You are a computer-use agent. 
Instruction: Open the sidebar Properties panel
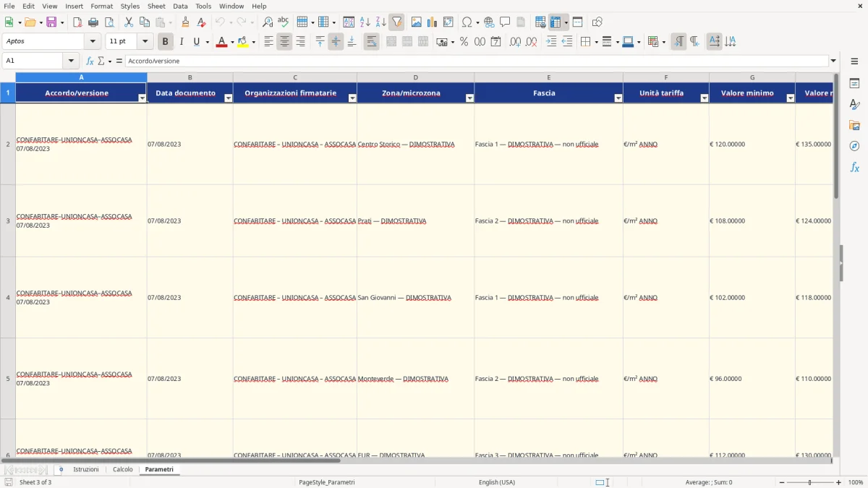click(x=854, y=83)
